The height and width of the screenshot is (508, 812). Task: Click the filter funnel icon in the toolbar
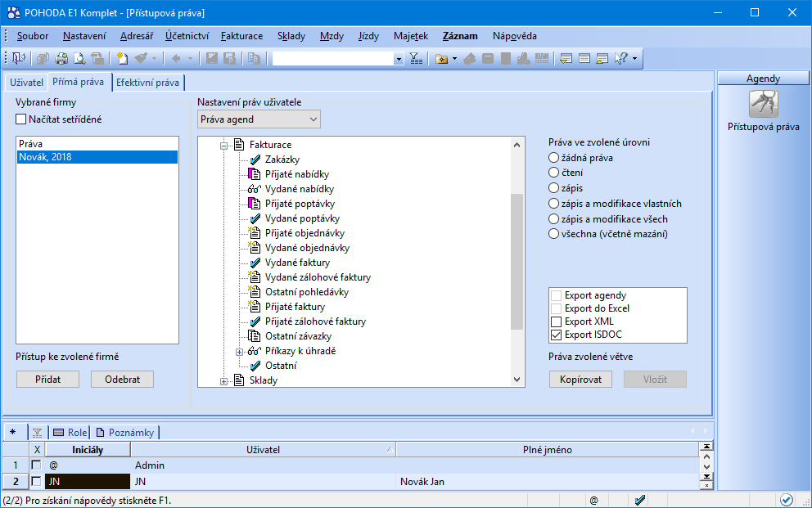pyautogui.click(x=416, y=58)
